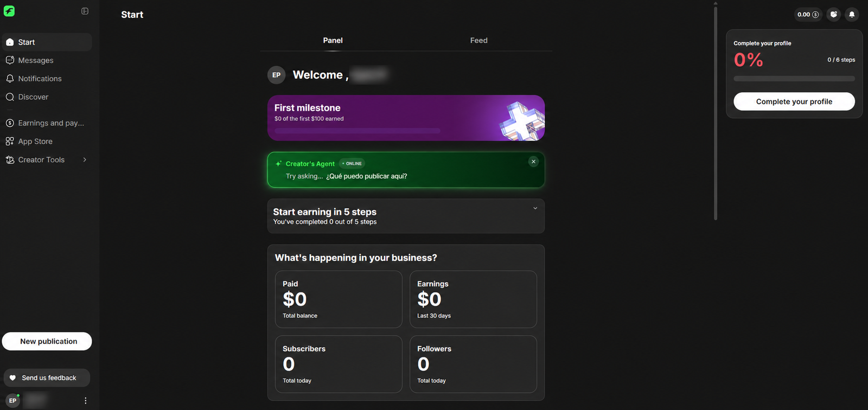Click the Notifications bell icon in sidebar
This screenshot has width=868, height=410.
coord(10,79)
